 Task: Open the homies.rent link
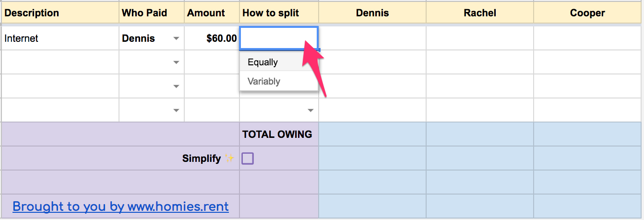pyautogui.click(x=120, y=207)
